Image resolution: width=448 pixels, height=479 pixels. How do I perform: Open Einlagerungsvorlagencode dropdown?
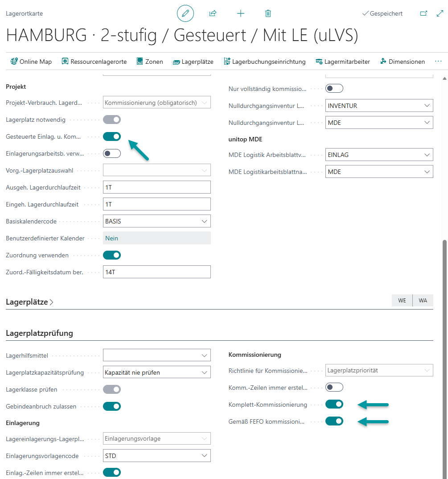[205, 455]
